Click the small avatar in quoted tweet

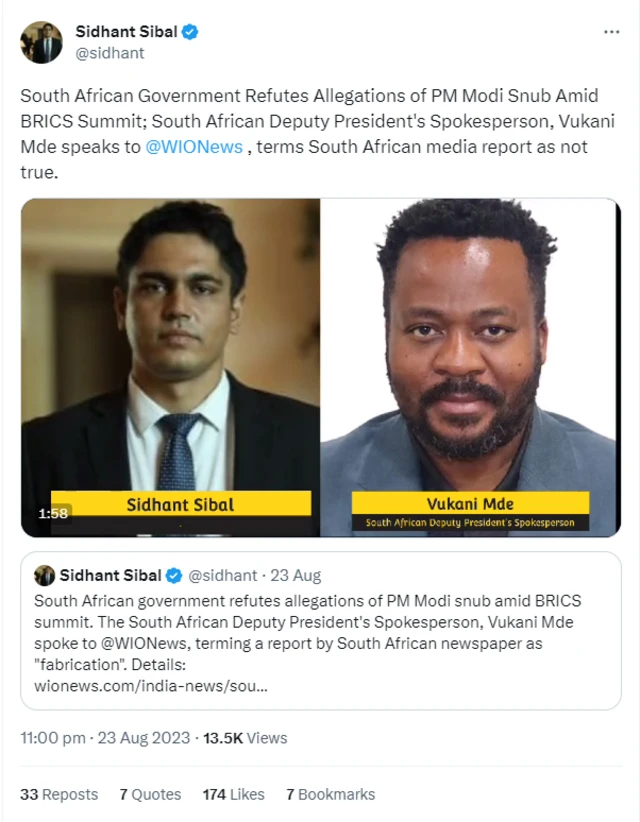[x=44, y=575]
